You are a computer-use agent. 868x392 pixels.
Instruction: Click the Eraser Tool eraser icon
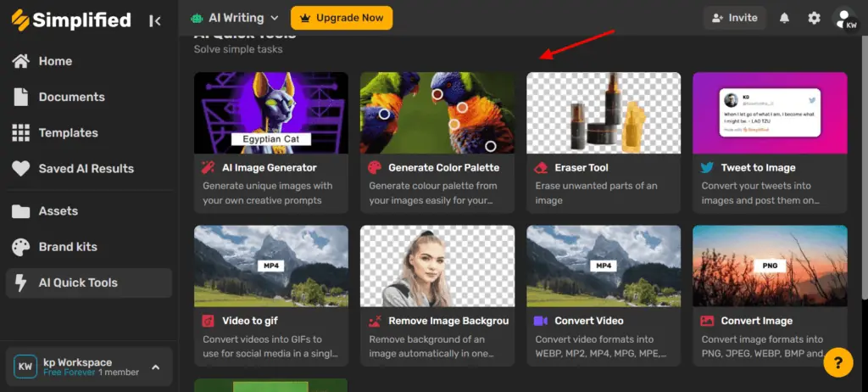(x=541, y=167)
